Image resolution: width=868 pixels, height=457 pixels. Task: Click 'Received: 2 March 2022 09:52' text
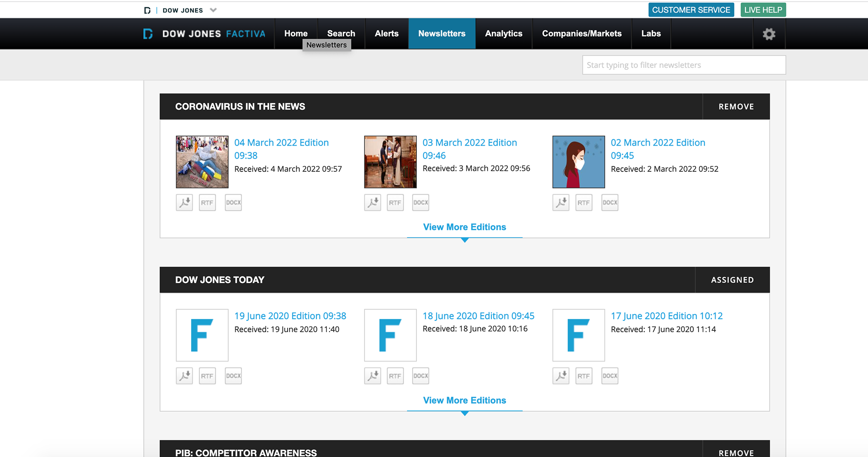click(665, 169)
